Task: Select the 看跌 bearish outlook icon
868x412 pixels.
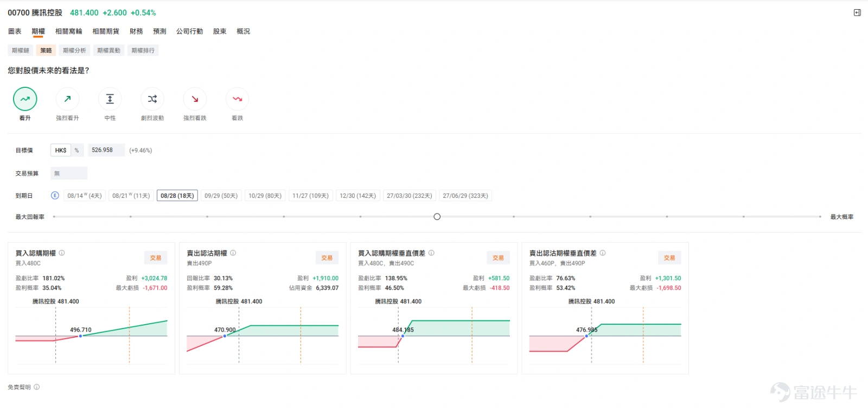Action: pos(237,99)
